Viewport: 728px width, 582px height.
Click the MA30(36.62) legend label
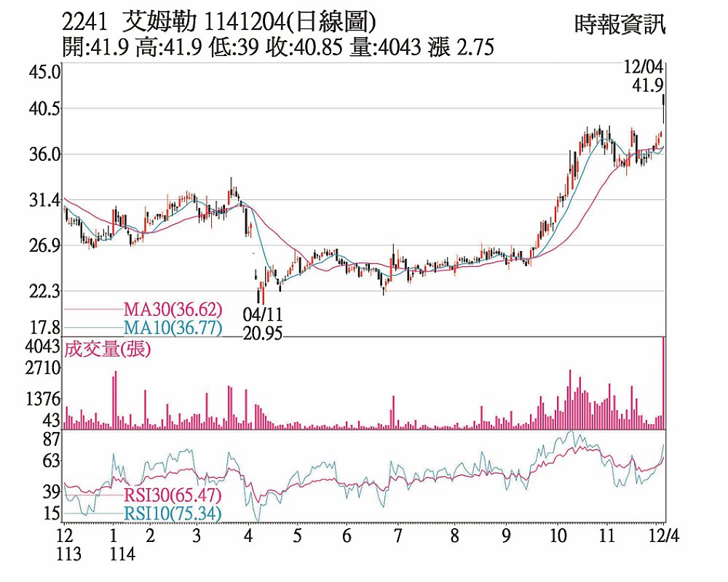[x=173, y=310]
